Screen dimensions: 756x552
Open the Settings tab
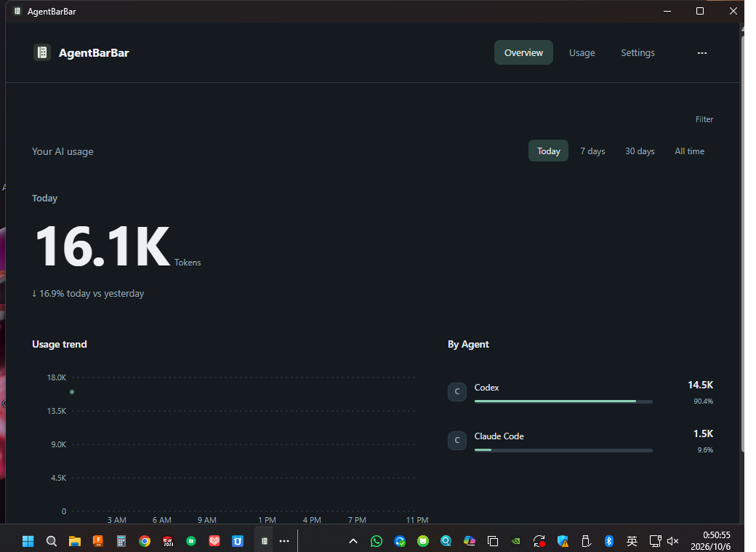(638, 52)
